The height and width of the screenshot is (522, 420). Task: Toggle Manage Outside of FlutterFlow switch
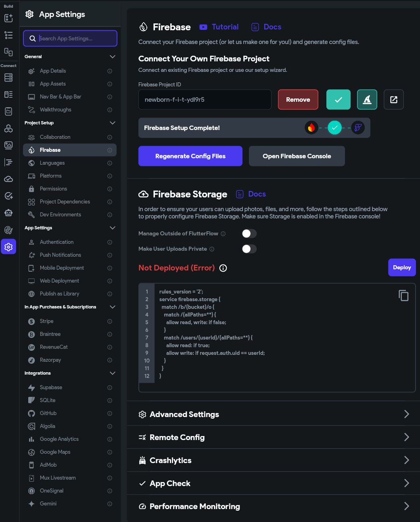249,234
